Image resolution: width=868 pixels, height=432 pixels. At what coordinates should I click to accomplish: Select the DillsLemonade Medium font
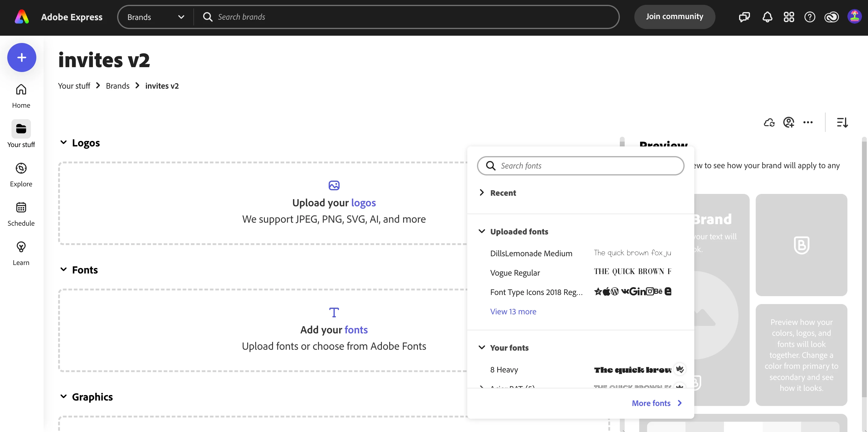(531, 253)
